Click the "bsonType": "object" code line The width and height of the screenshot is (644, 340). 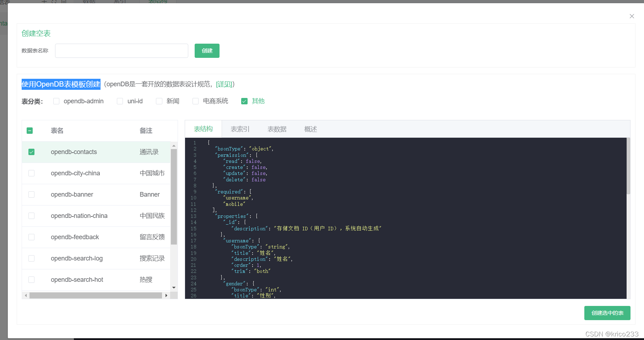coord(244,149)
